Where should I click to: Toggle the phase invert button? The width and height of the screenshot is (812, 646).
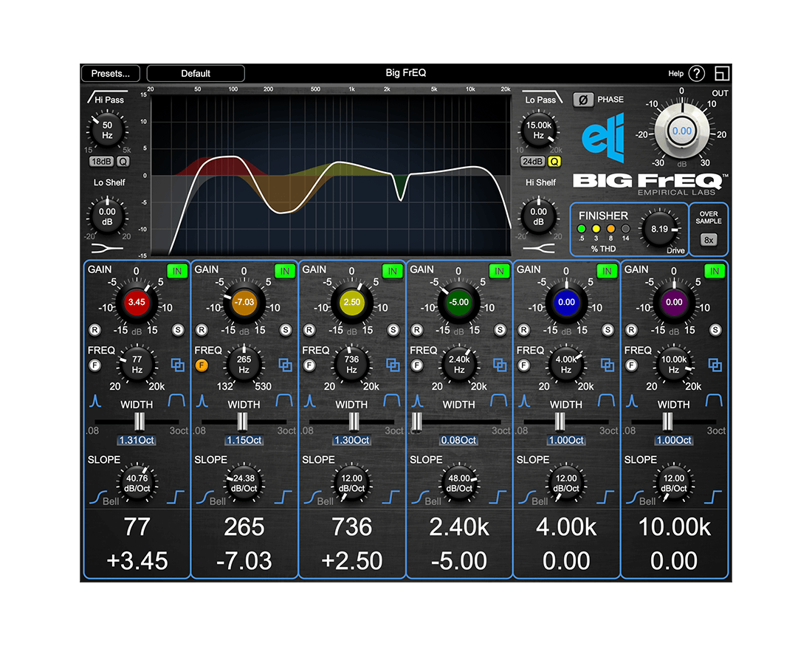(583, 100)
